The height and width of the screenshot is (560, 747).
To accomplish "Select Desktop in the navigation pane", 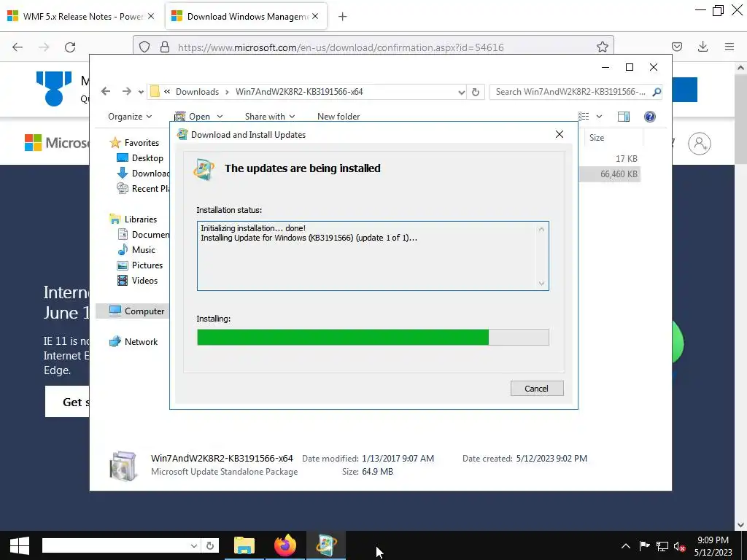I will (140, 158).
